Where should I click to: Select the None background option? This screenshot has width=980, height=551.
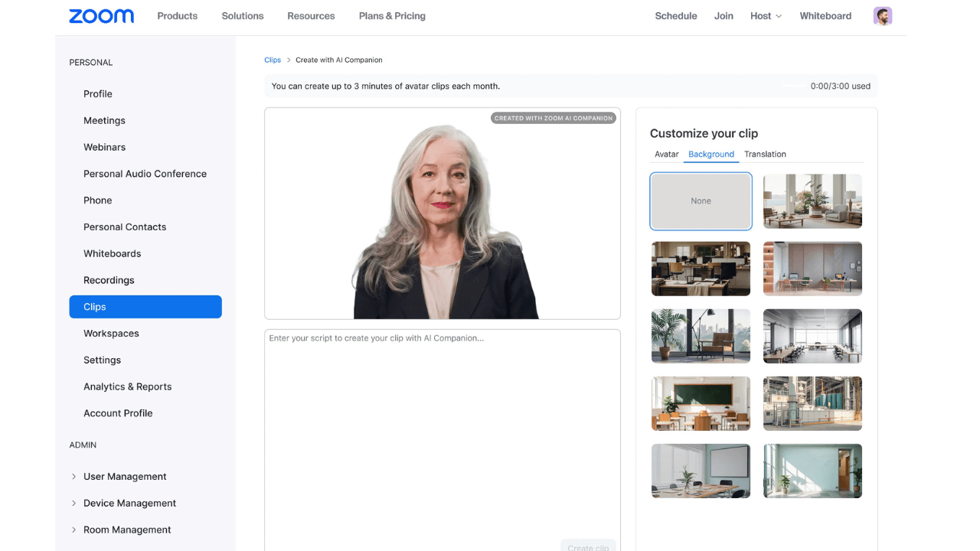tap(701, 201)
